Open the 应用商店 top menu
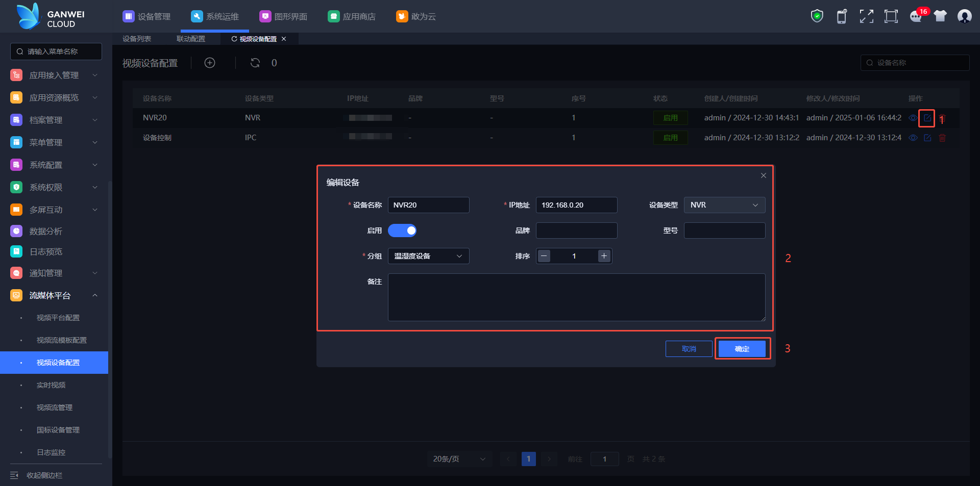 (352, 16)
